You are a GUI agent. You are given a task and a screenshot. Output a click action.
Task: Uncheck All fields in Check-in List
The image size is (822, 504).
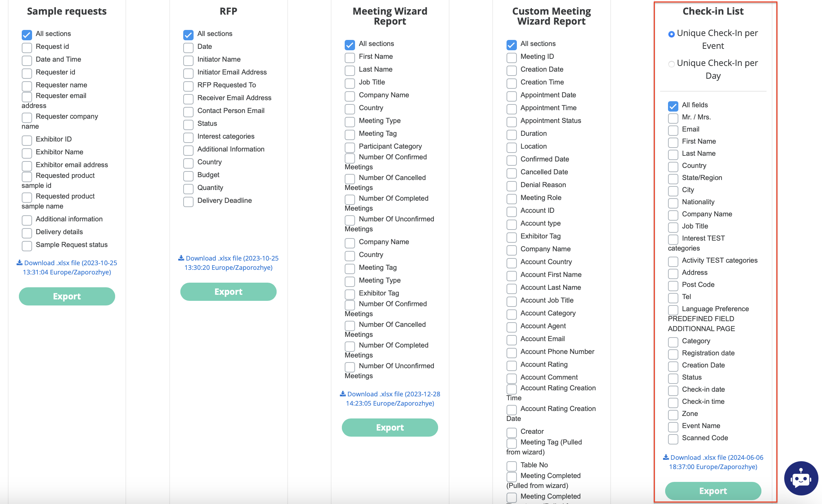673,106
